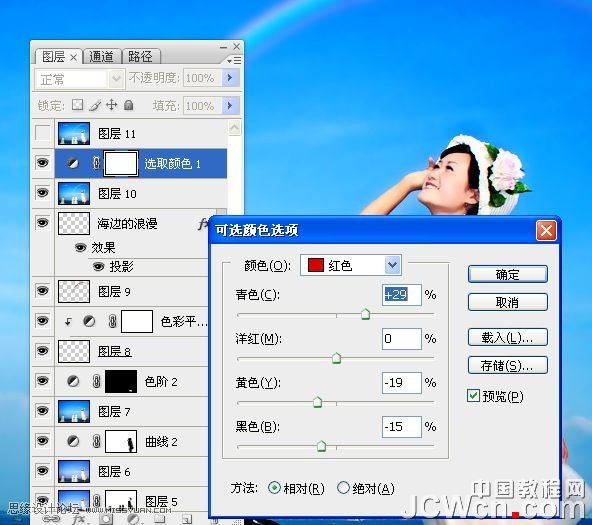Click the lock position move icon

111,105
